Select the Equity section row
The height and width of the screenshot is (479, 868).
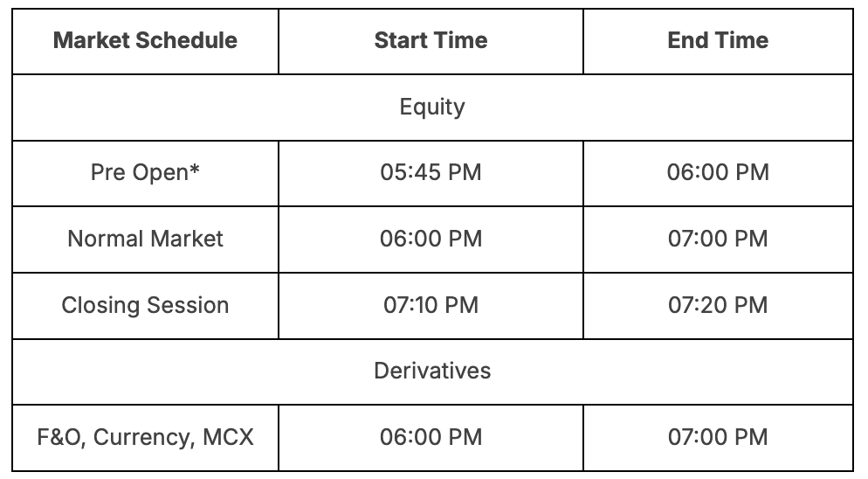pos(432,107)
